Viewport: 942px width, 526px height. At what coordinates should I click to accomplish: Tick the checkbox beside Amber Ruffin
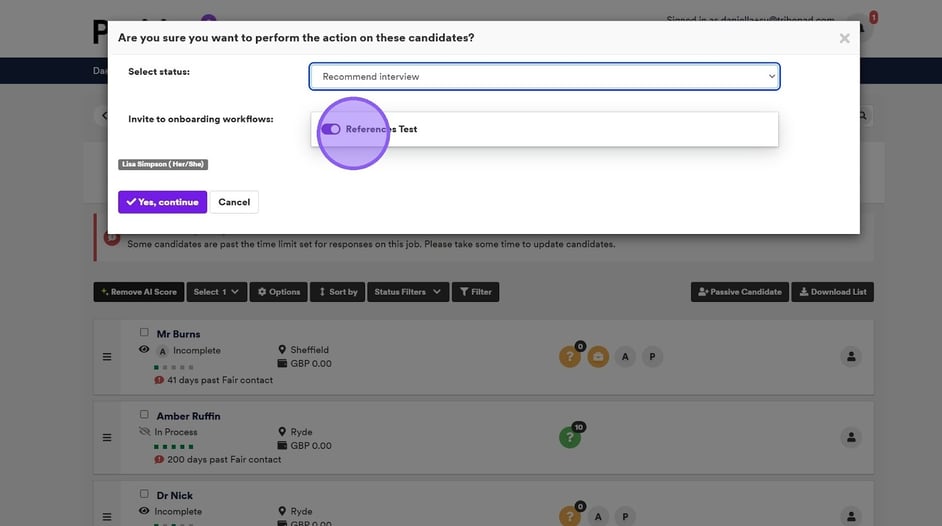144,415
